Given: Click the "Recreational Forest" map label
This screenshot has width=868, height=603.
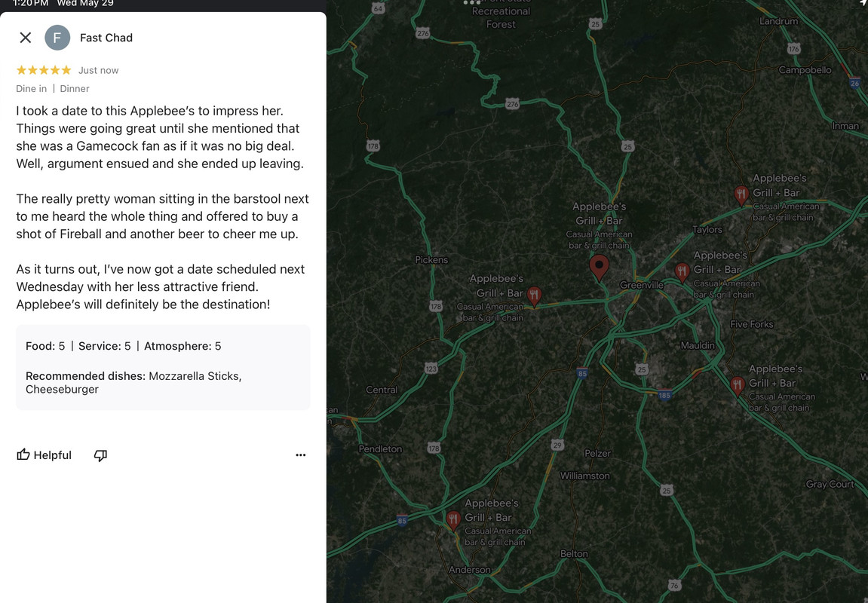Looking at the screenshot, I should coord(501,17).
